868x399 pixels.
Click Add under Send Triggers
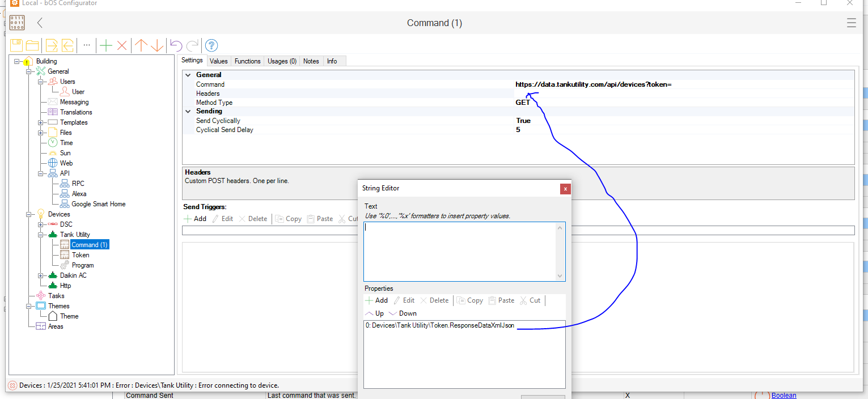point(195,219)
